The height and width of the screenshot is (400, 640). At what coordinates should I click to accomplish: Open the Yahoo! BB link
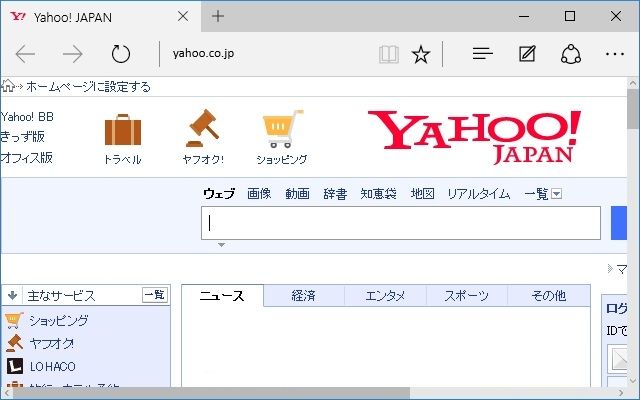click(27, 117)
